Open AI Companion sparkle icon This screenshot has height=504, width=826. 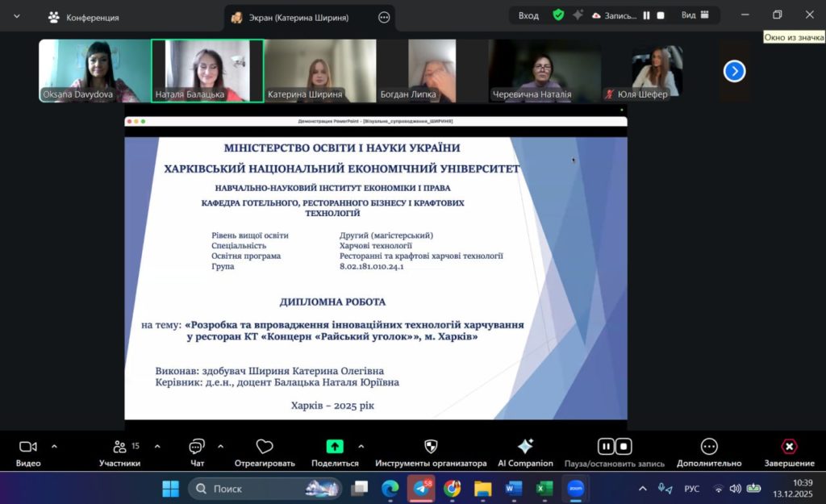(x=525, y=447)
